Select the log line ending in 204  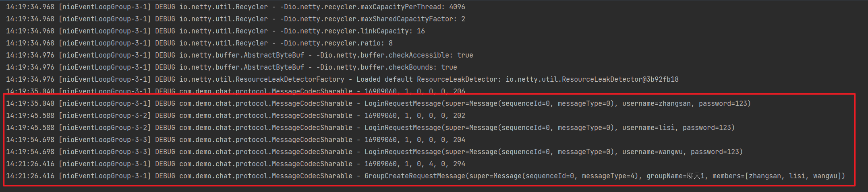[414, 140]
